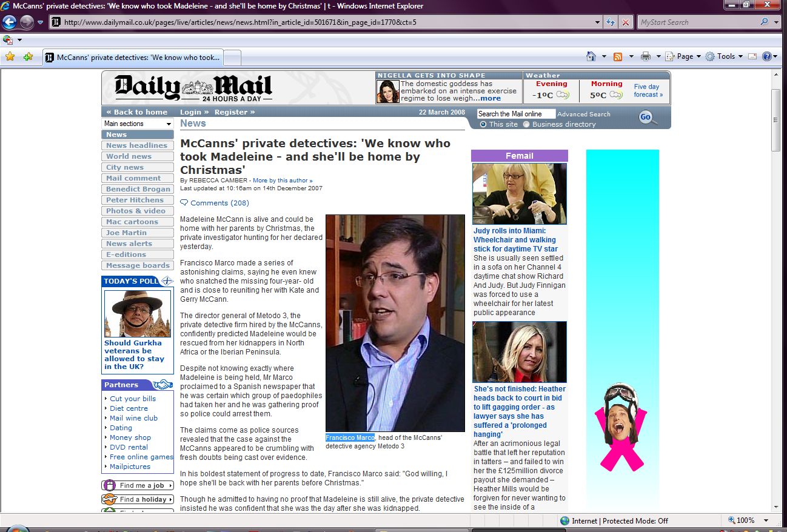
Task: Click the Go search magnifier button
Action: pyautogui.click(x=647, y=117)
